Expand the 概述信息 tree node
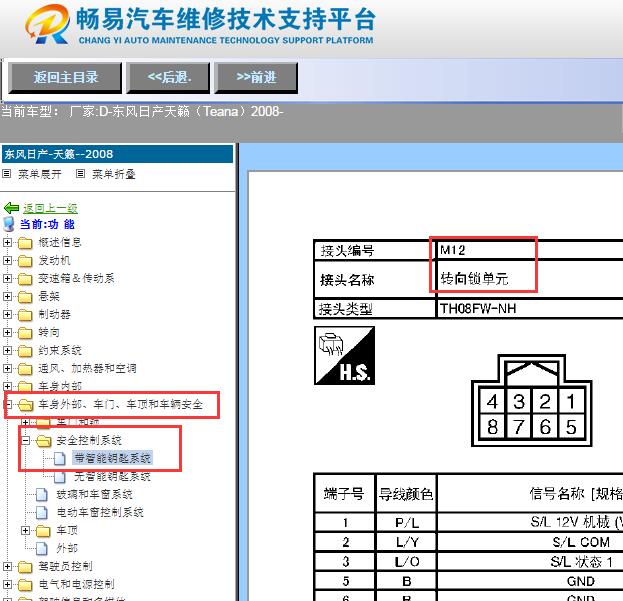Viewport: 623px width, 601px height. point(7,242)
